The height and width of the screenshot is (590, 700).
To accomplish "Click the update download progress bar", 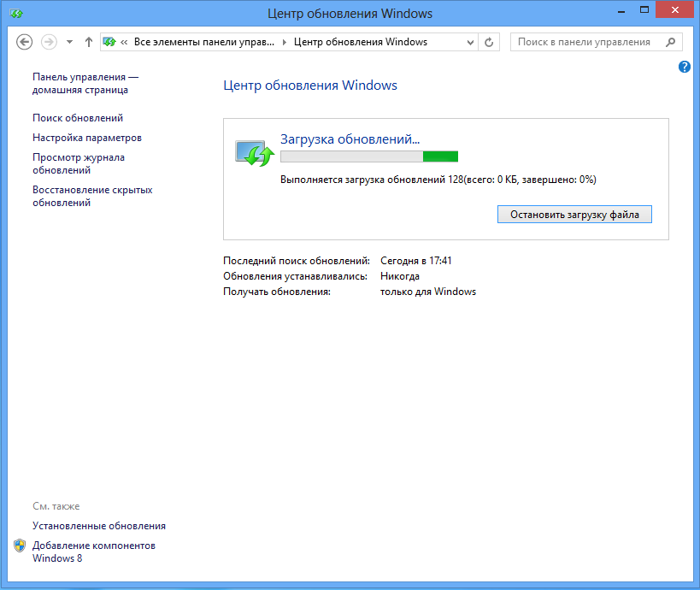I will [x=369, y=156].
